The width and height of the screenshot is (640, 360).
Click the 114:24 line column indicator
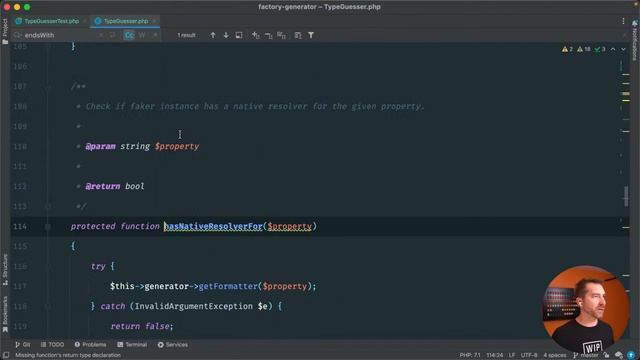point(495,356)
